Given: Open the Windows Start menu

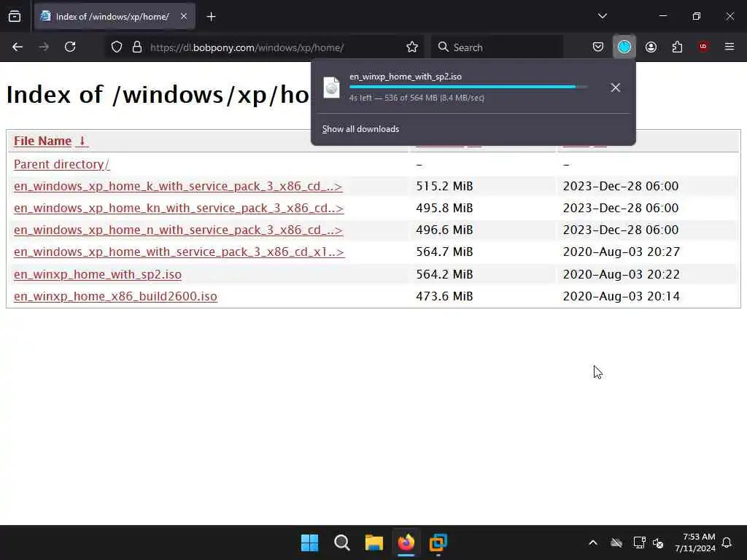Looking at the screenshot, I should pos(309,542).
